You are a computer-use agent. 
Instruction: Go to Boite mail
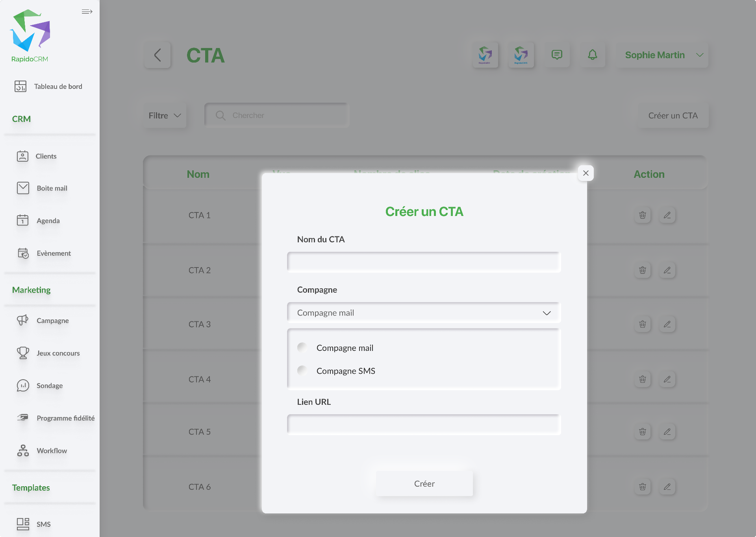pos(42,188)
